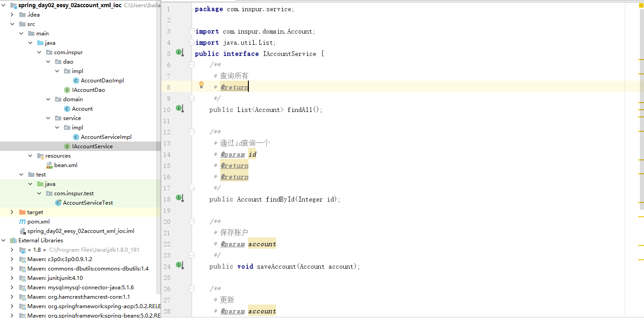
Task: Toggle Javadoc fold marker on line 20
Action: click(192, 221)
